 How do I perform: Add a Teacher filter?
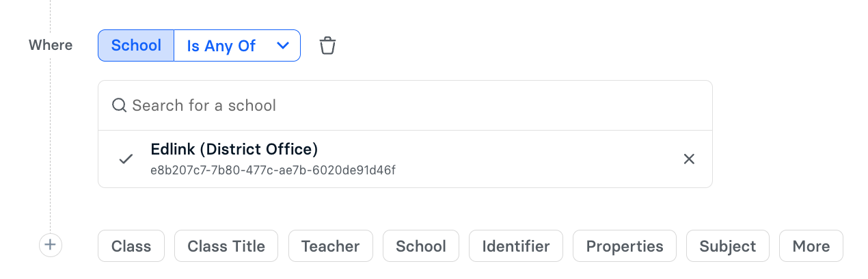click(331, 246)
